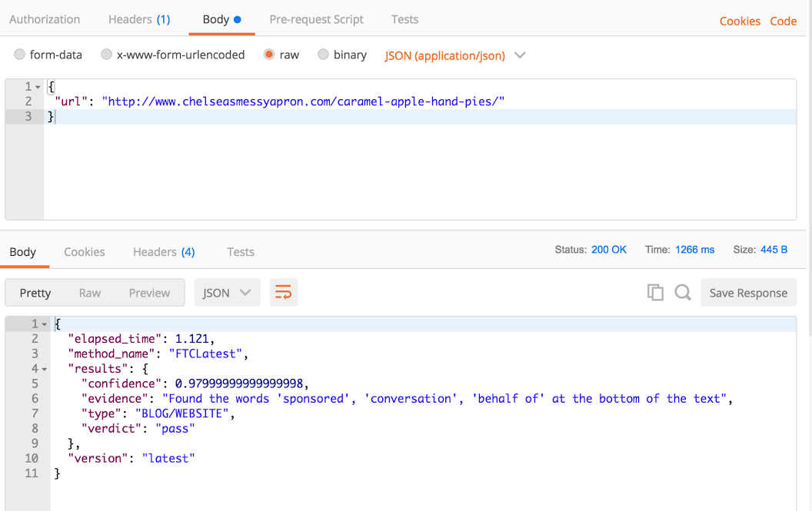Click the "results" key in the response

pos(98,369)
